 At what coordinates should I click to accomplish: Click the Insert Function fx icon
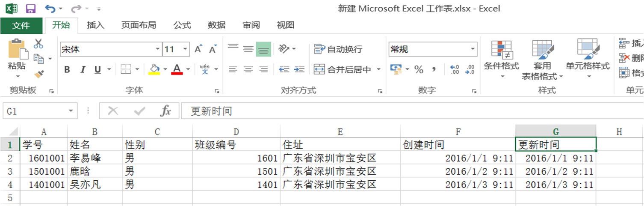[x=165, y=111]
